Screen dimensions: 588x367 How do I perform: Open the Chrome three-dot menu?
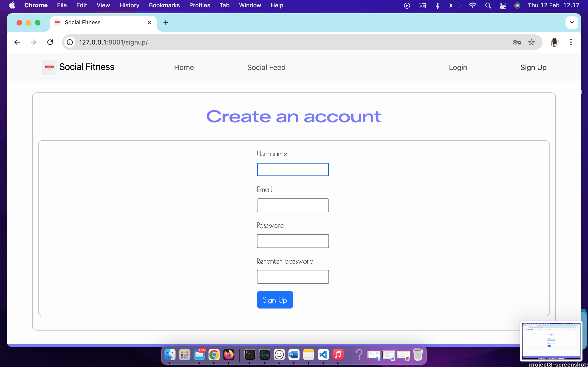tap(571, 42)
